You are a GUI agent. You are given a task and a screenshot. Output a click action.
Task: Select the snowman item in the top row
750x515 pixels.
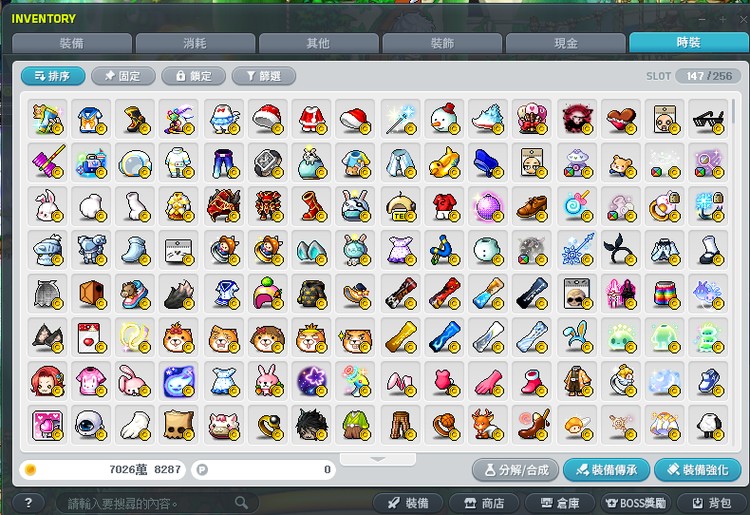coord(440,117)
